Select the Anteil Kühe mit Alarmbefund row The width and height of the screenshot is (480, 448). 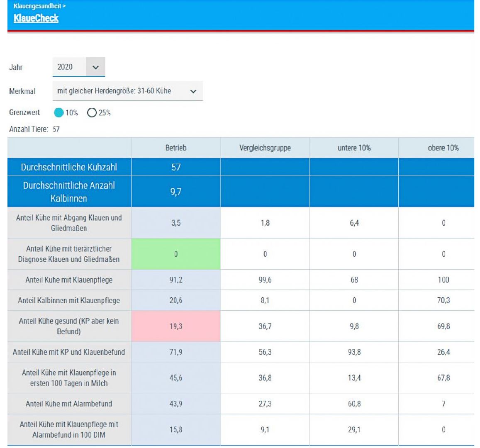tap(69, 404)
